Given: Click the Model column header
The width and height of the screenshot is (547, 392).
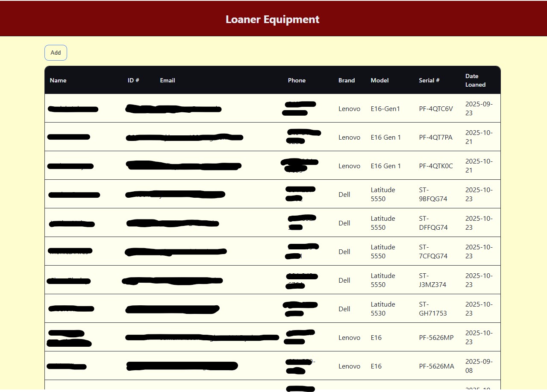Looking at the screenshot, I should pyautogui.click(x=379, y=80).
